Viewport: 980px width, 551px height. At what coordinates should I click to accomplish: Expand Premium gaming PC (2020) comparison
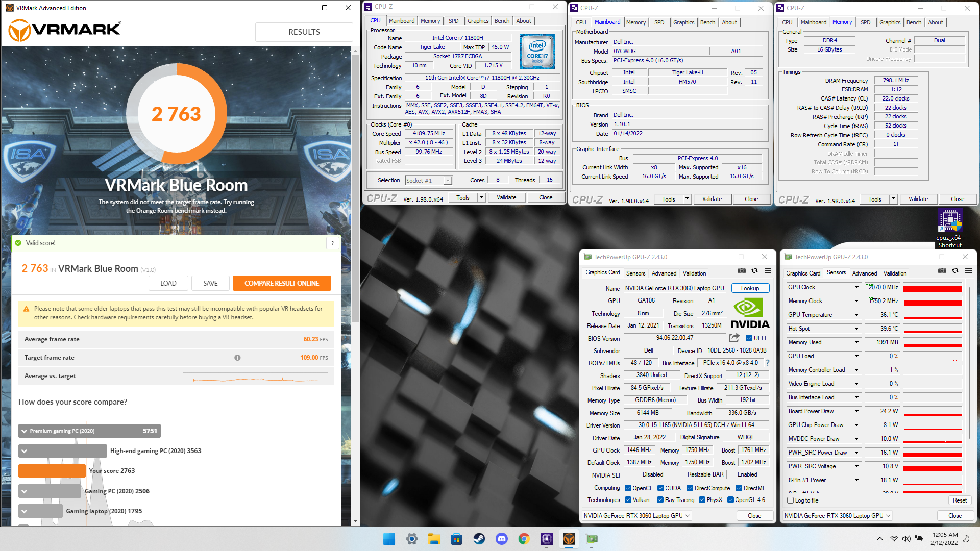tap(24, 431)
